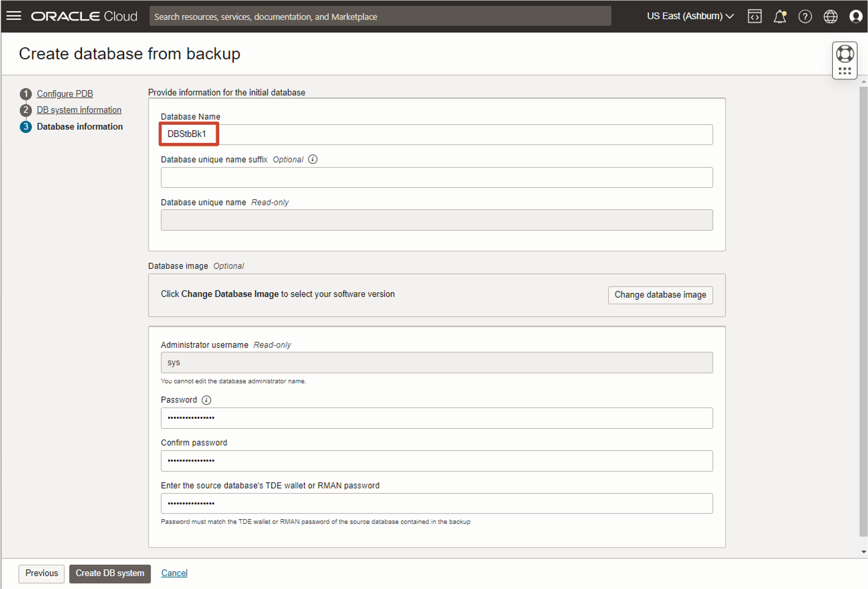The height and width of the screenshot is (589, 868).
Task: Click info icon next to Password label
Action: (x=206, y=400)
